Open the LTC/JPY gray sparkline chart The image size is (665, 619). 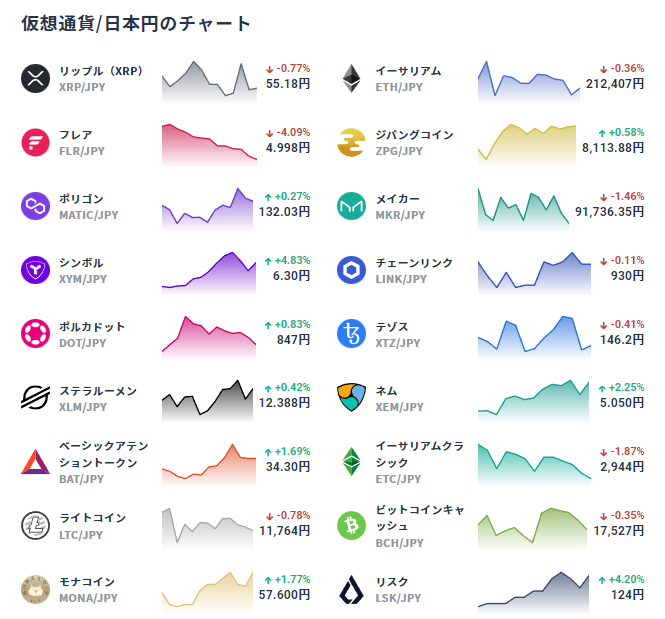point(207,529)
